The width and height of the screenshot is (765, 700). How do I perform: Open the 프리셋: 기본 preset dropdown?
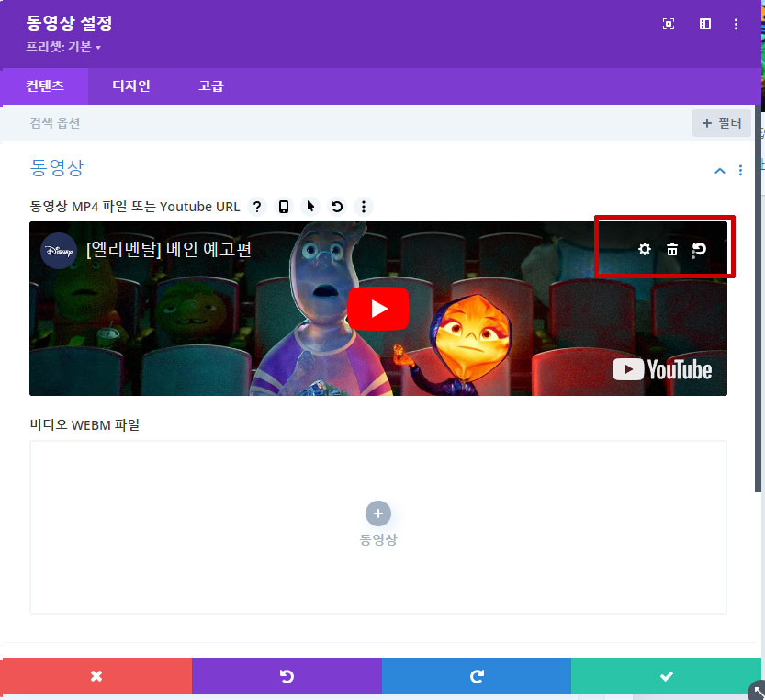coord(63,47)
